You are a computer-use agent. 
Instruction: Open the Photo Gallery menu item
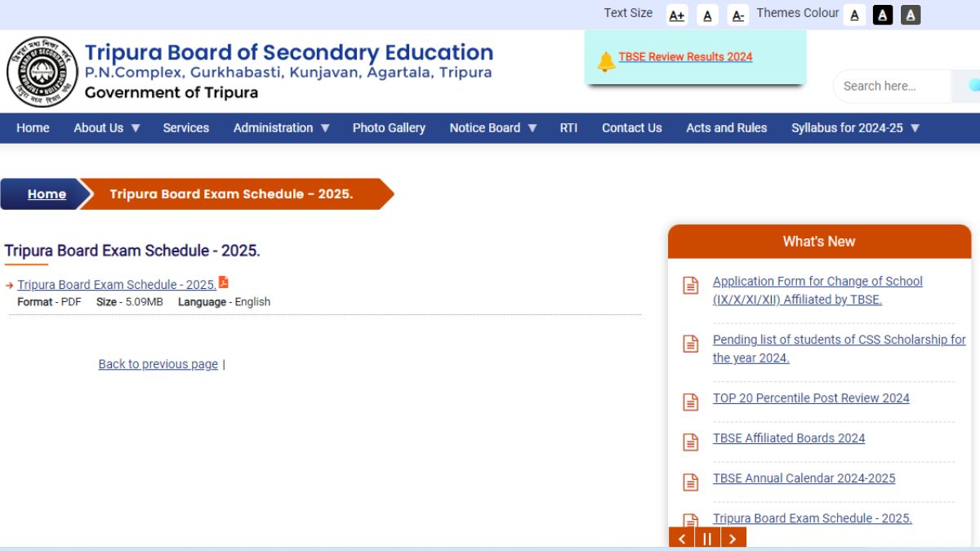coord(389,127)
